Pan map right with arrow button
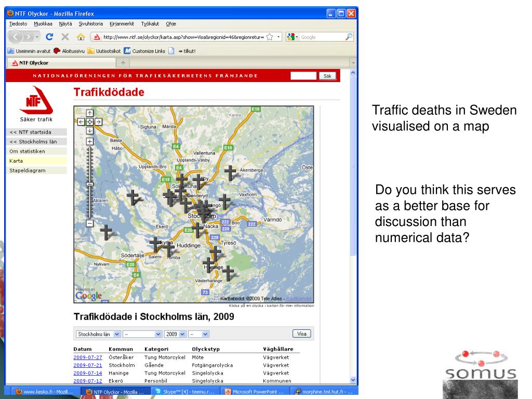 click(x=98, y=122)
